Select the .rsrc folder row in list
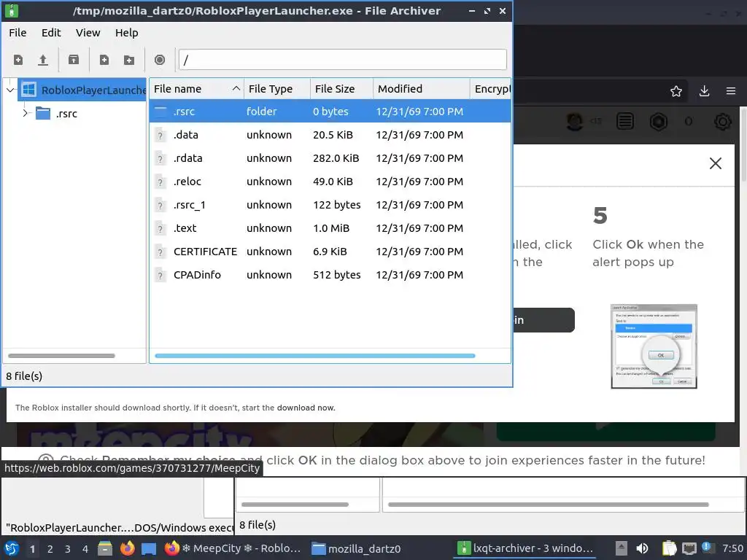This screenshot has width=747, height=560. click(330, 112)
